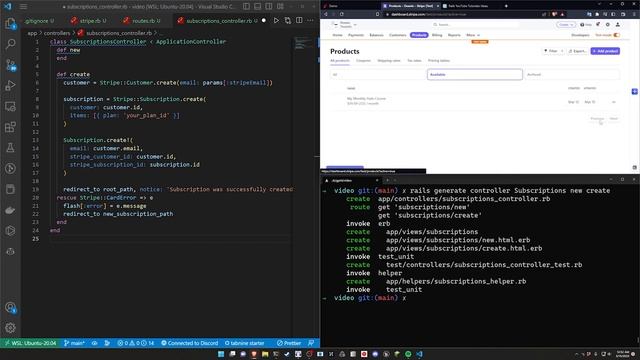Open Stripe Customers nav item
640x360 pixels.
pos(398,35)
